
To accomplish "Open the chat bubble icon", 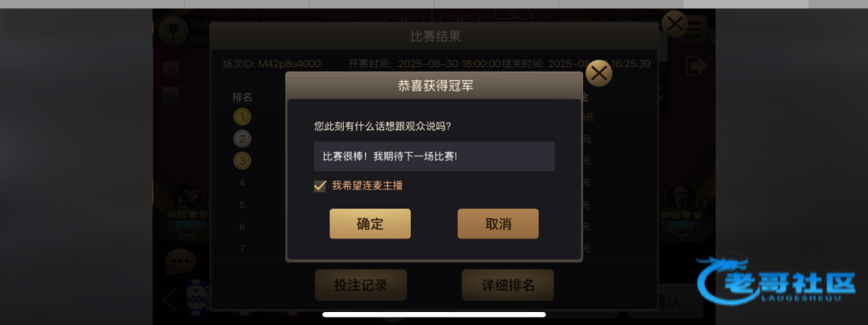I will (x=179, y=261).
